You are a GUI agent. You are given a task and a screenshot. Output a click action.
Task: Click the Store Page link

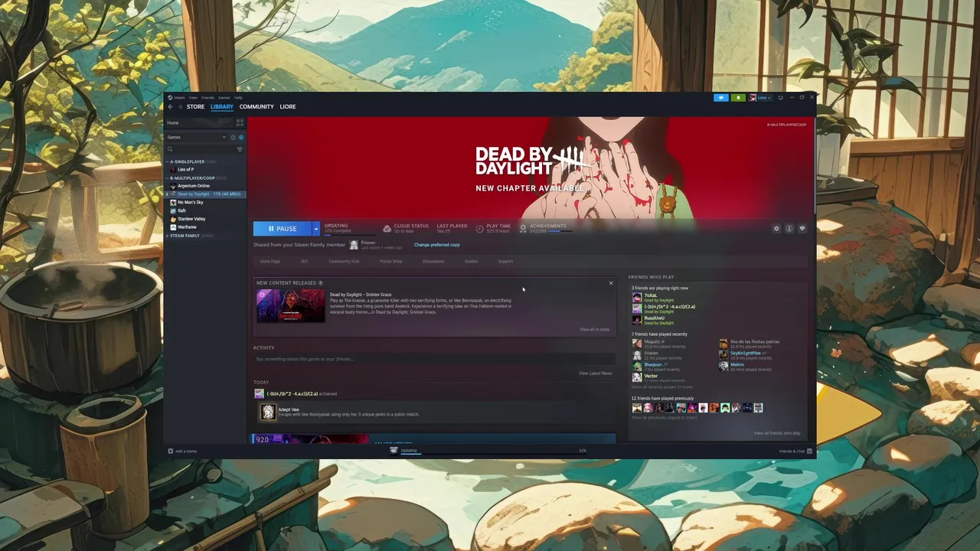click(x=269, y=261)
